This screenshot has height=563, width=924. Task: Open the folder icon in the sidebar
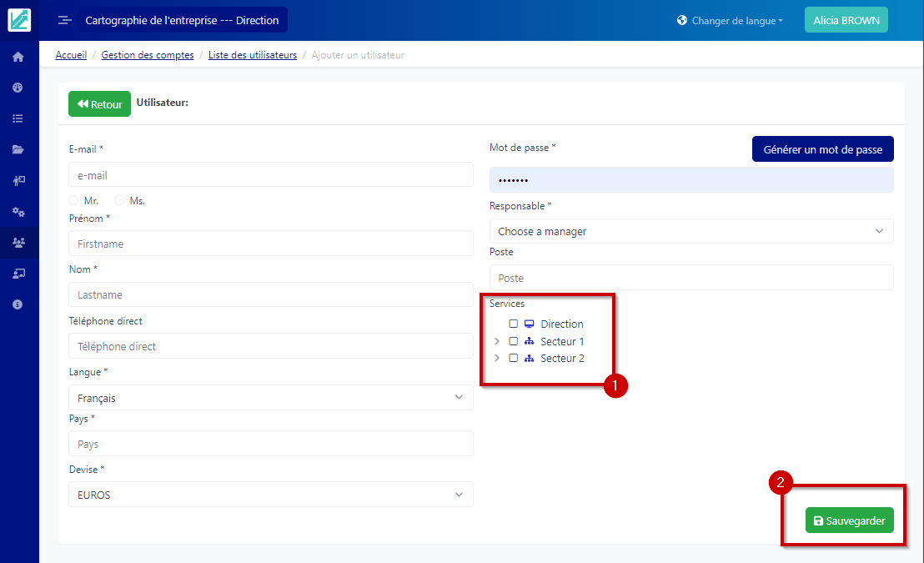[18, 149]
